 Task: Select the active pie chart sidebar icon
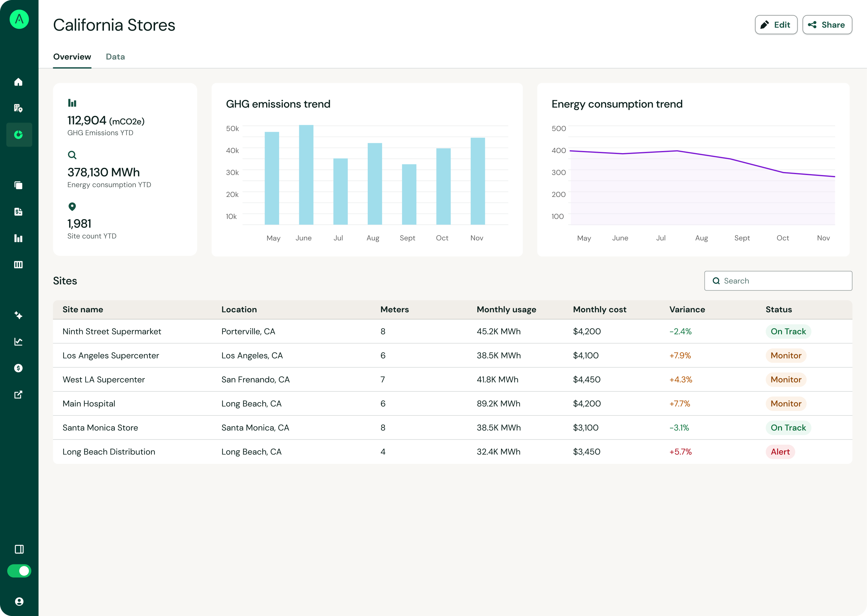(x=19, y=135)
